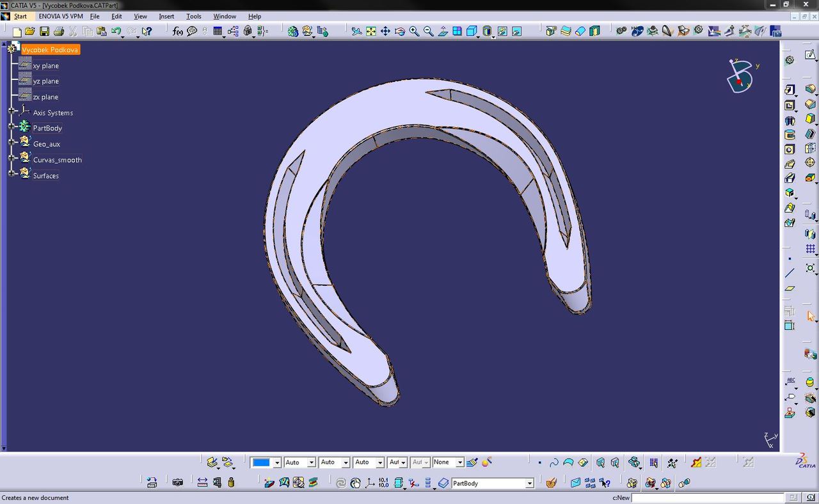Open the Tools menu

(x=193, y=16)
